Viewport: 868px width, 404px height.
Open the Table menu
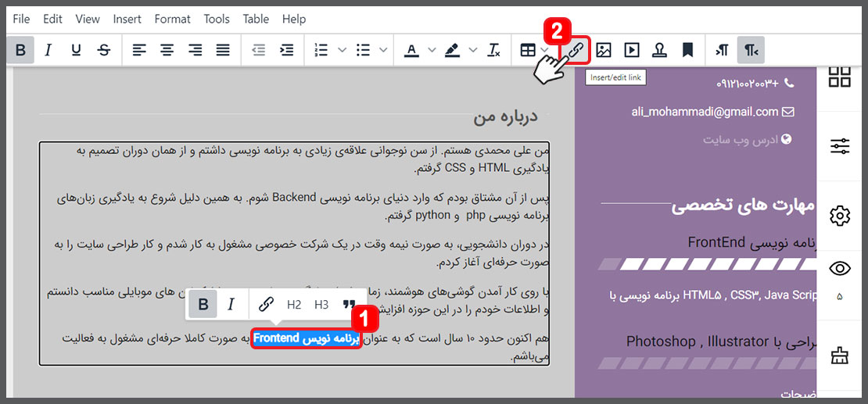[x=256, y=19]
